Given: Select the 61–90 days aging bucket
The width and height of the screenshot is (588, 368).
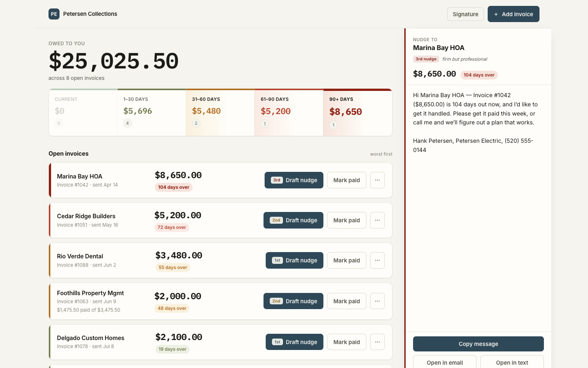Looking at the screenshot, I should 289,113.
